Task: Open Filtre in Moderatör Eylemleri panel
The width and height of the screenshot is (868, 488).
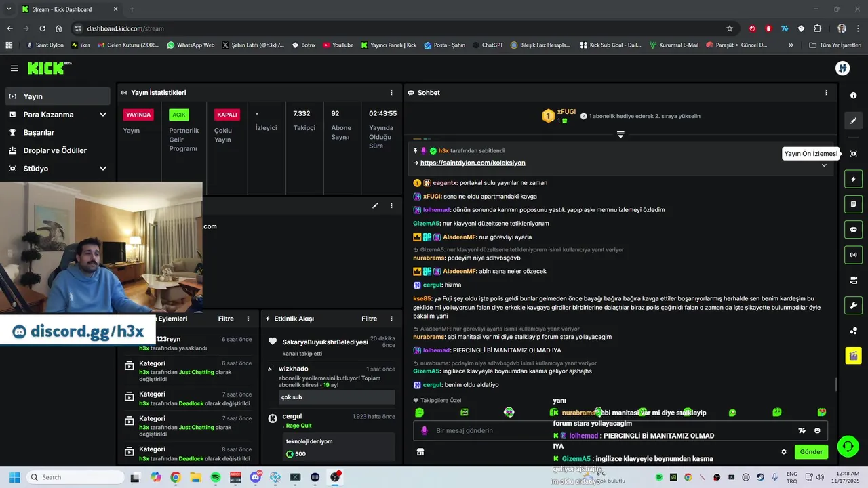Action: point(226,319)
